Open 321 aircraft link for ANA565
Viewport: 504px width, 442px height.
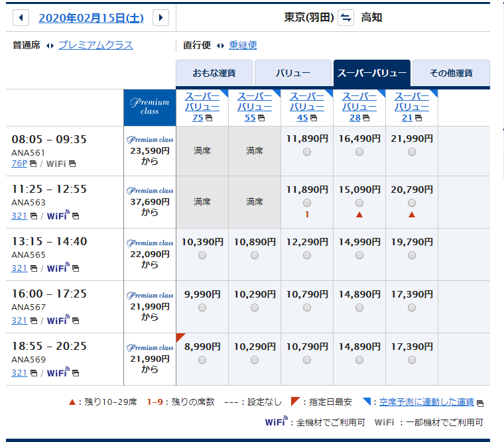(19, 268)
